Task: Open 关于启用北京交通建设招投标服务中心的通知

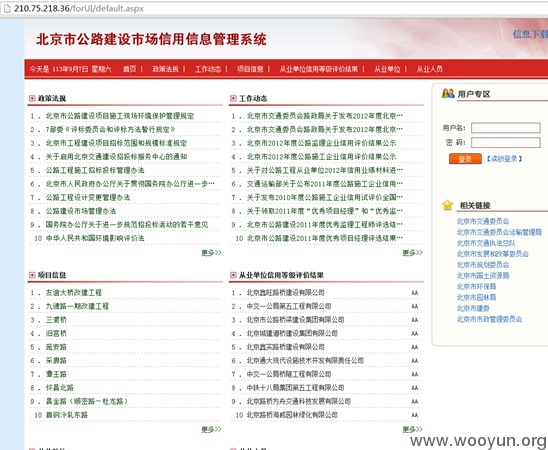Action: [116, 157]
